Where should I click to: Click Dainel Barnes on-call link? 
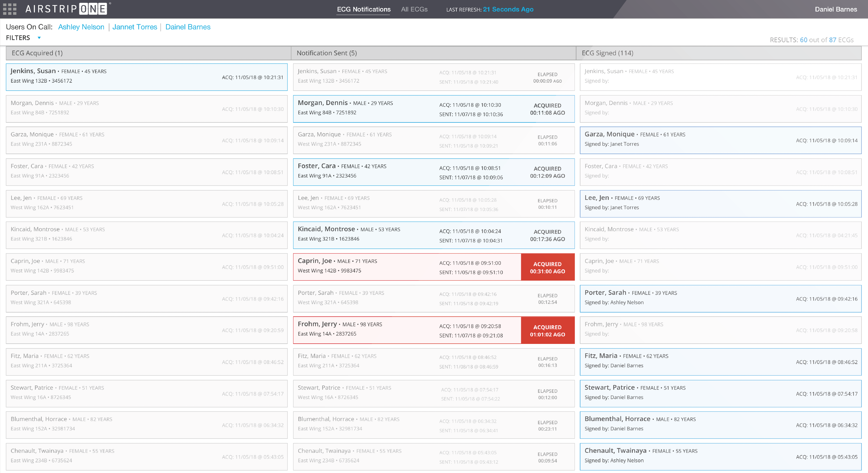click(x=188, y=27)
